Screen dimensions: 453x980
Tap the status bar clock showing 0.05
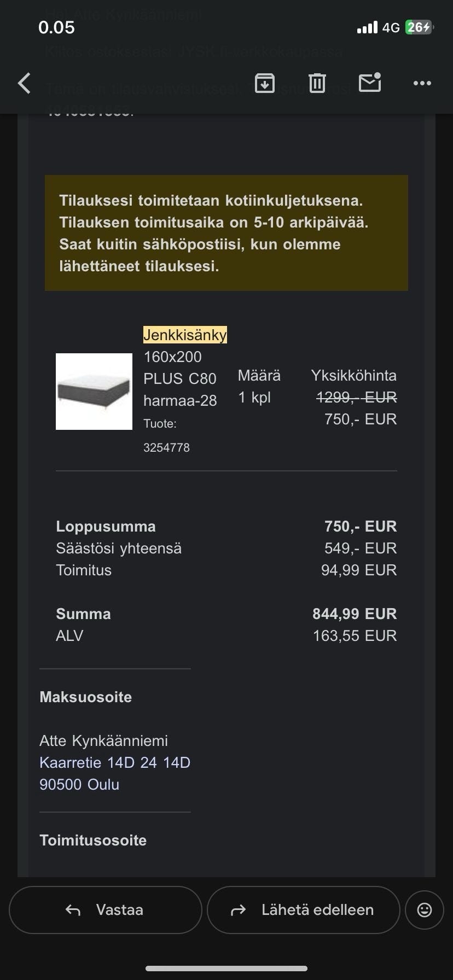(x=56, y=27)
